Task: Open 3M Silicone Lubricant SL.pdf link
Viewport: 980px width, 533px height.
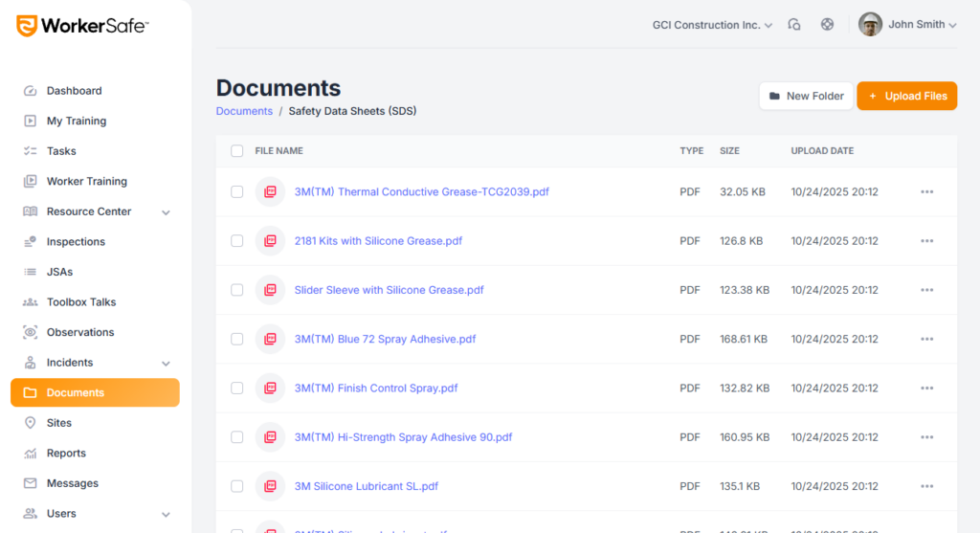Action: [367, 486]
